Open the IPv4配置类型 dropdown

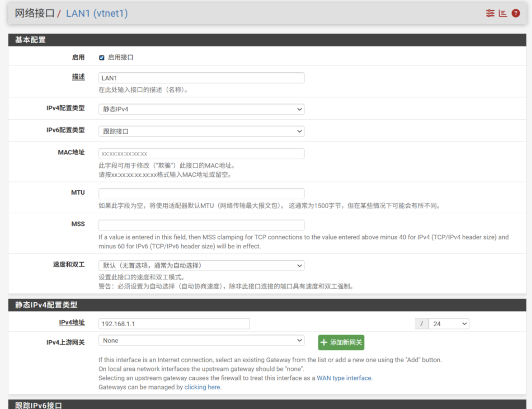pyautogui.click(x=201, y=109)
